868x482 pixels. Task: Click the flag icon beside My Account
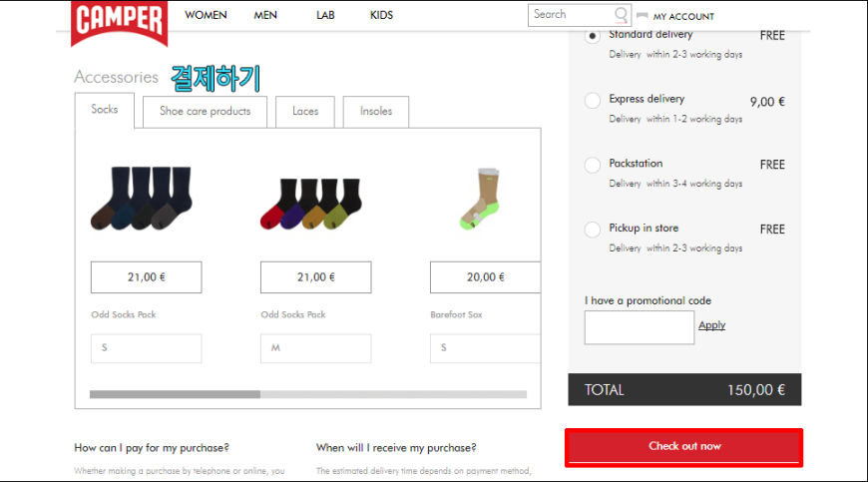tap(643, 16)
